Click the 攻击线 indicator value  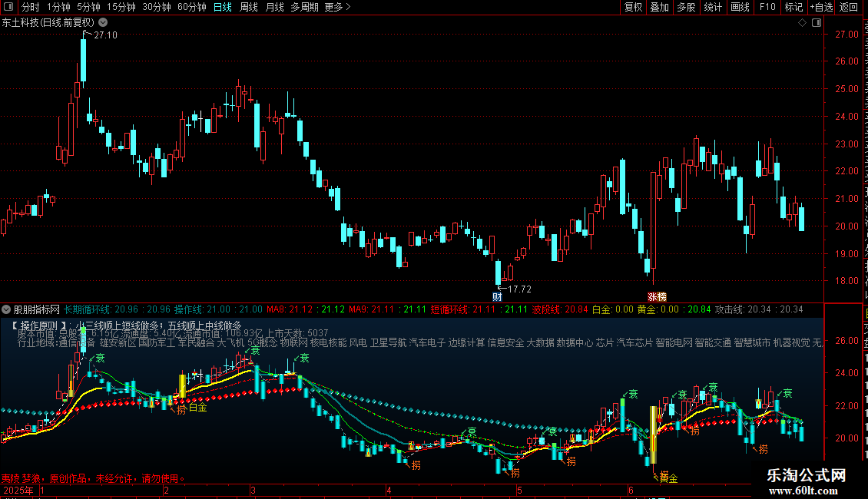tap(758, 309)
